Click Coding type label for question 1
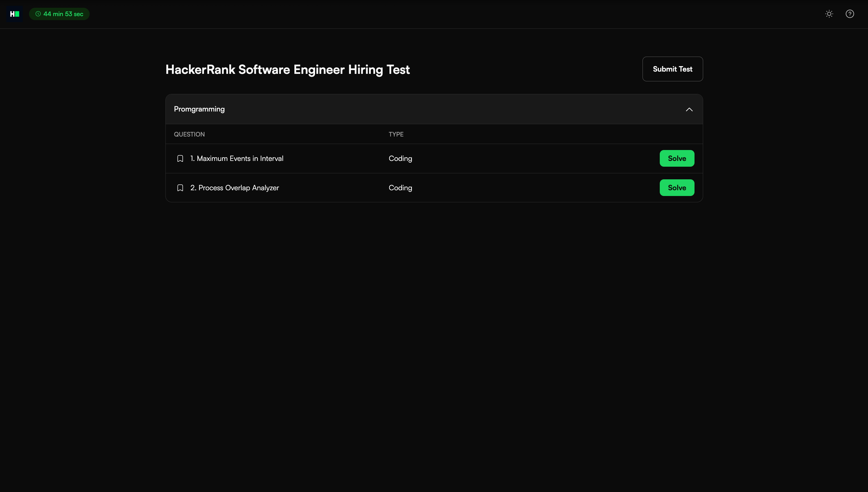The width and height of the screenshot is (868, 492). tap(400, 158)
